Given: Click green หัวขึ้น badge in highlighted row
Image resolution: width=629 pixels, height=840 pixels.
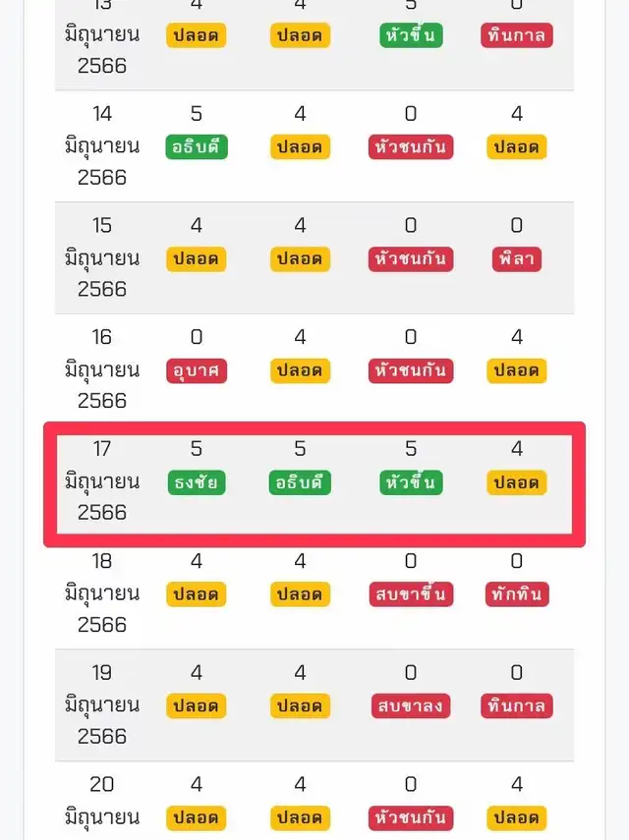Looking at the screenshot, I should point(411,482).
